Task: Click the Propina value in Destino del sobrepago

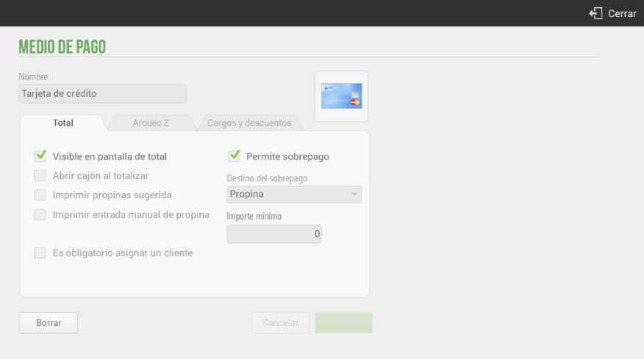Action: 247,194
